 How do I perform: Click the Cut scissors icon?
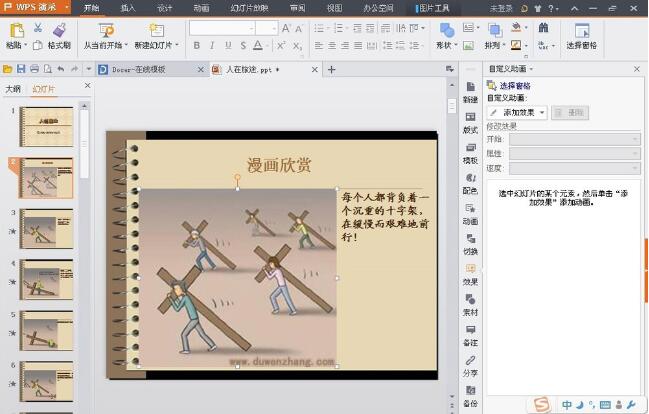pos(38,28)
